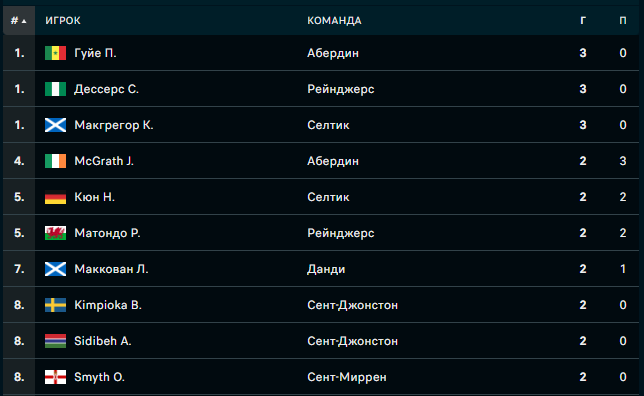644x396 pixels.
Task: Sort table by П assists column
Action: [623, 21]
